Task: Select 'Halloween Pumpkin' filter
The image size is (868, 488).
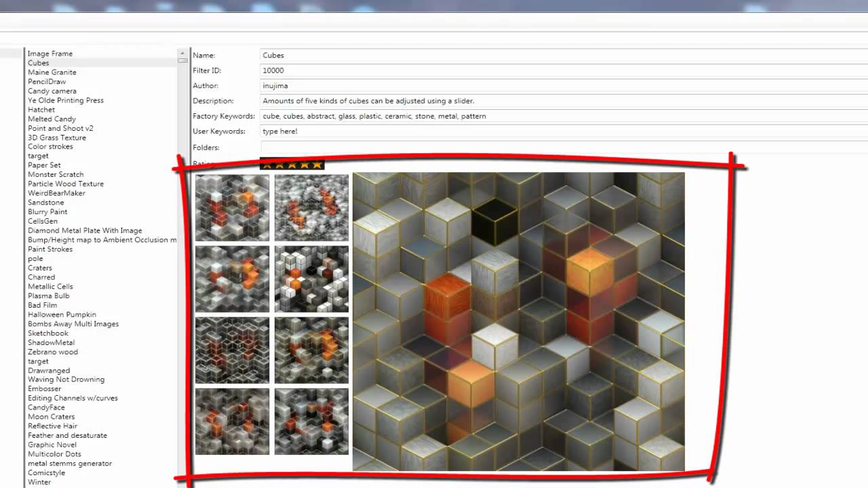Action: tap(62, 314)
